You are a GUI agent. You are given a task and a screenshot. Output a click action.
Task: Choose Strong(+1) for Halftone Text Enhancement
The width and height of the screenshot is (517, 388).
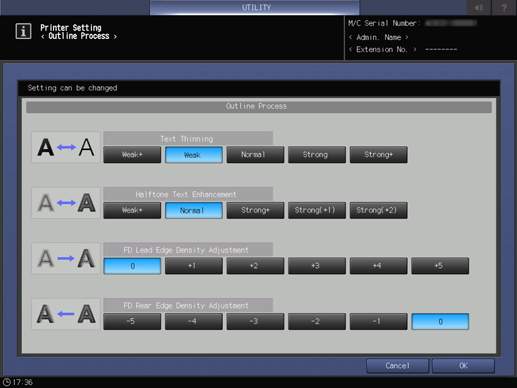point(317,210)
